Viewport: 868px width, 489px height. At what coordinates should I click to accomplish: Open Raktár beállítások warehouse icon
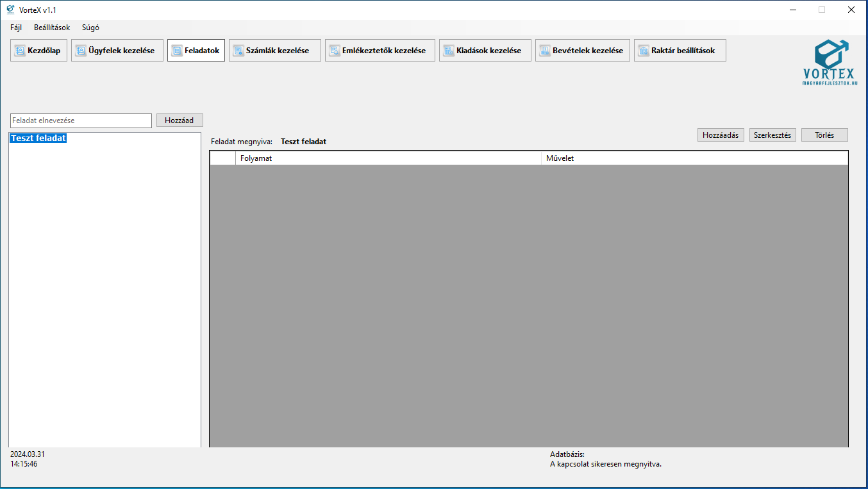pos(644,51)
